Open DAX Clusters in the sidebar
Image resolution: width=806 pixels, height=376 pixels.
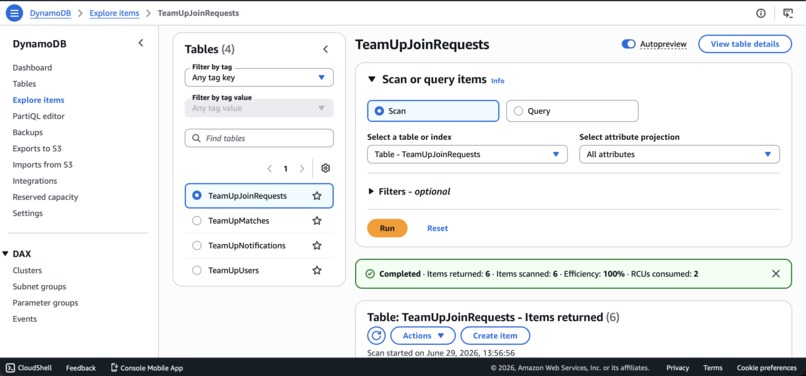pyautogui.click(x=27, y=271)
